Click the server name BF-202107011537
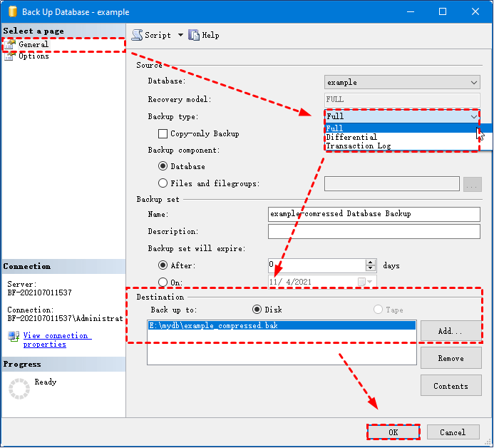 point(39,293)
